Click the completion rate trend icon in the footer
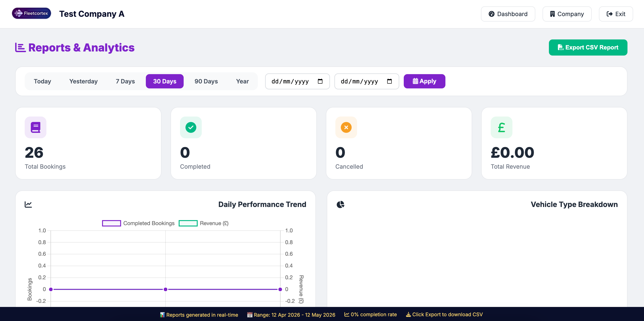Image resolution: width=644 pixels, height=321 pixels. (x=347, y=314)
